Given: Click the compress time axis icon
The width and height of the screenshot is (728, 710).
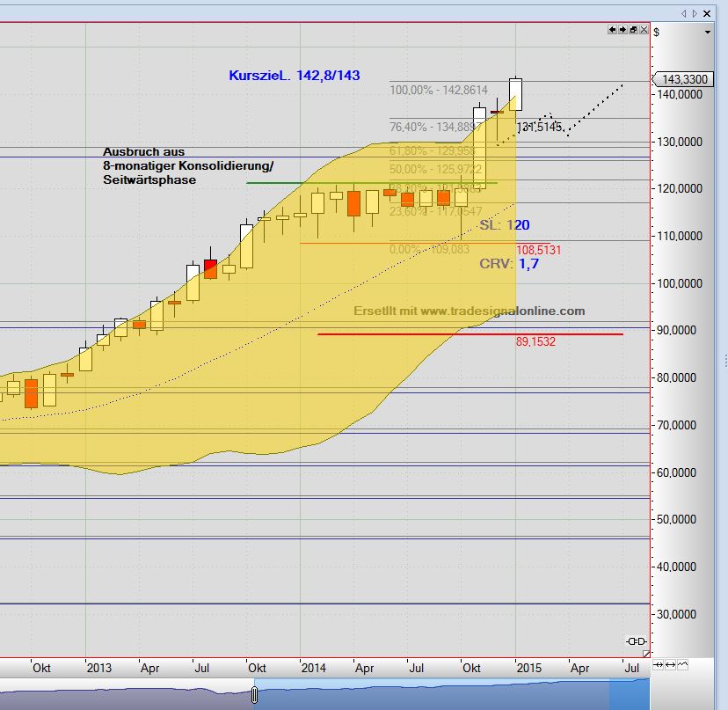Looking at the screenshot, I should [x=657, y=664].
